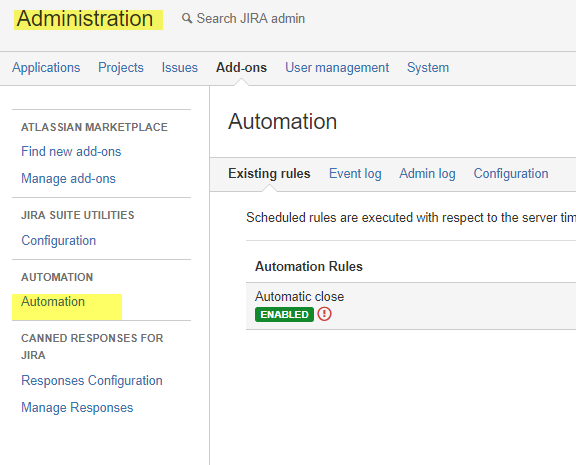Select Automation in the sidebar
This screenshot has height=465, width=576.
[53, 302]
